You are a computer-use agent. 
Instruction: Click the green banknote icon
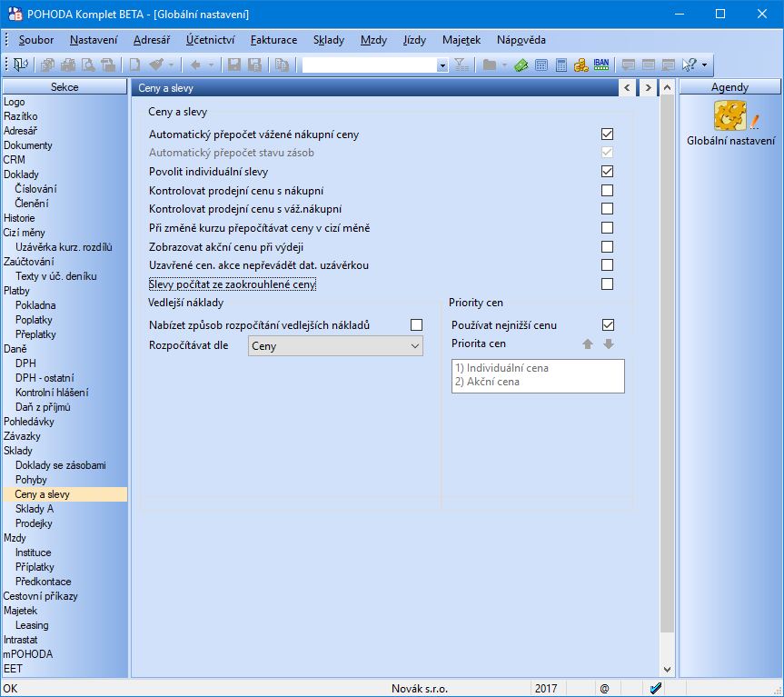pyautogui.click(x=521, y=65)
